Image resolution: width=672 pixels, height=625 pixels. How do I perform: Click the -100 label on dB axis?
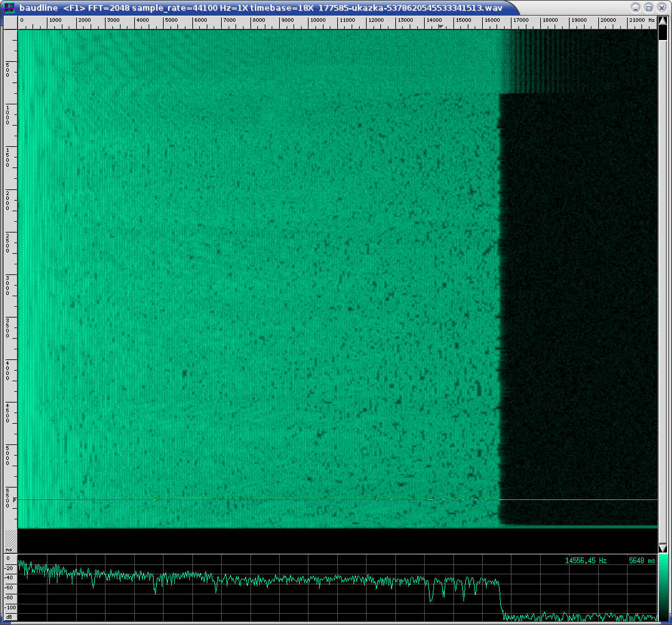pos(10,607)
